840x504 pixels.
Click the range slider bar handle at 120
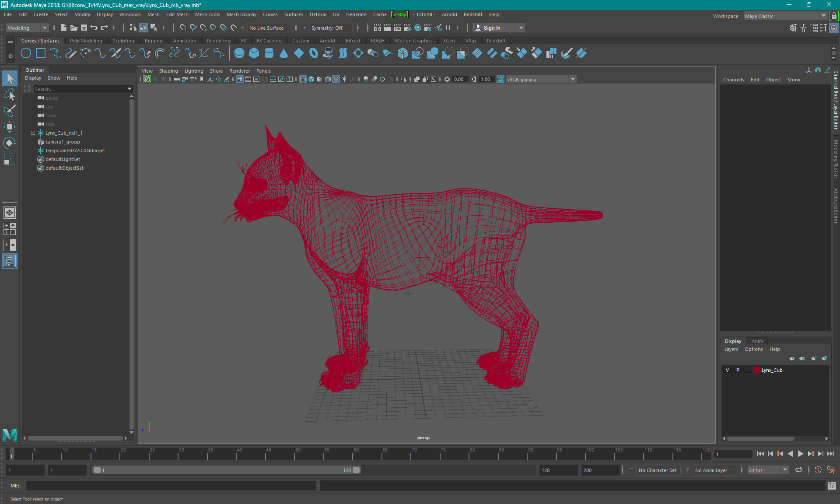[x=357, y=470]
